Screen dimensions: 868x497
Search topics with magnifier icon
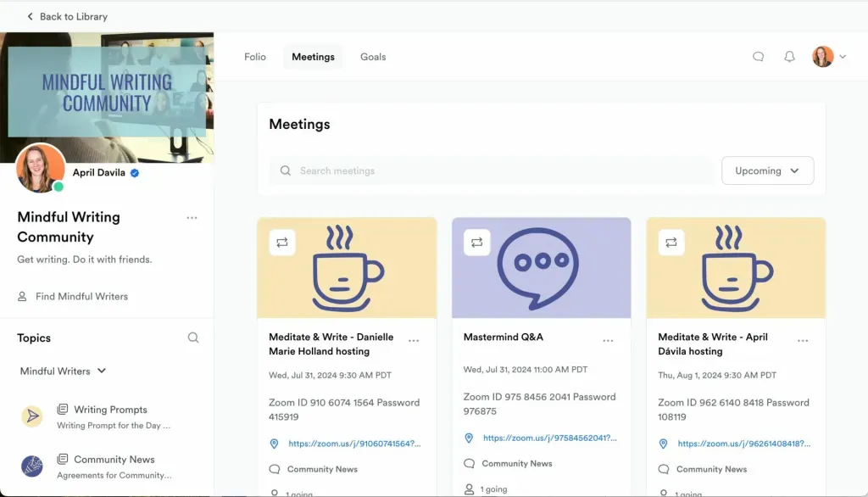(x=192, y=338)
